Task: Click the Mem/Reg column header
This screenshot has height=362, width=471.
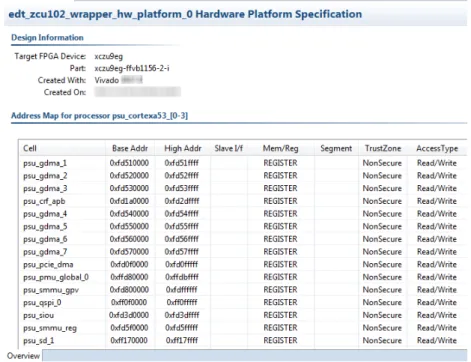Action: coord(280,148)
